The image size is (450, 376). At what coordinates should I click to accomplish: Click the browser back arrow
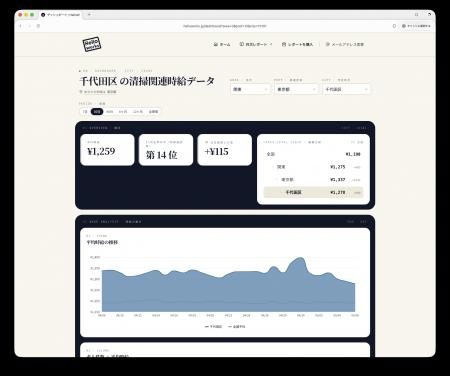pos(21,26)
